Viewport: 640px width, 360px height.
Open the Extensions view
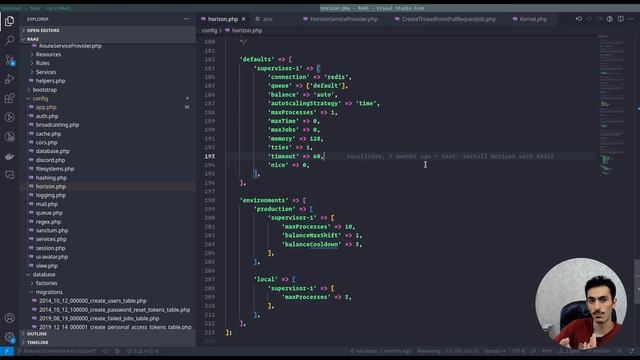pyautogui.click(x=9, y=98)
